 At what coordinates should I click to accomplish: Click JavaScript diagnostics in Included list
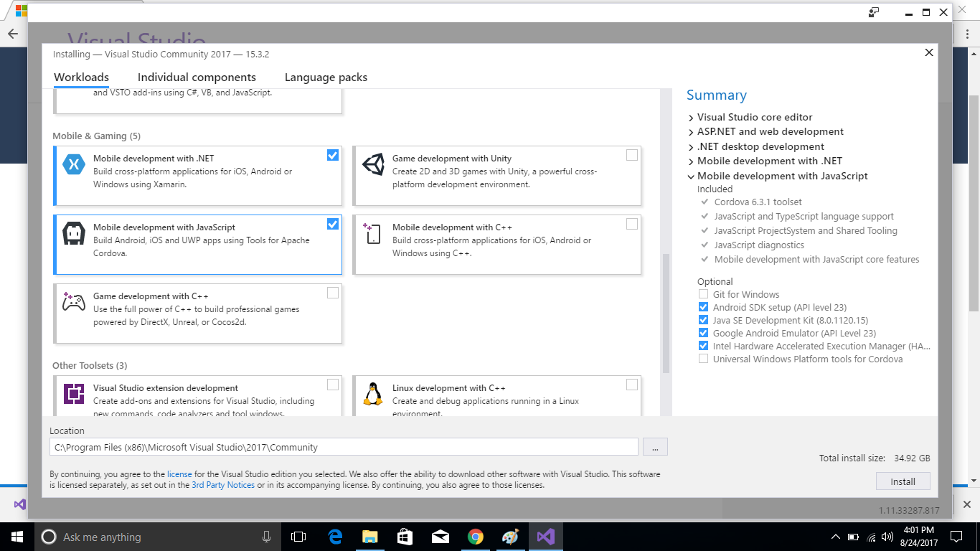(759, 245)
